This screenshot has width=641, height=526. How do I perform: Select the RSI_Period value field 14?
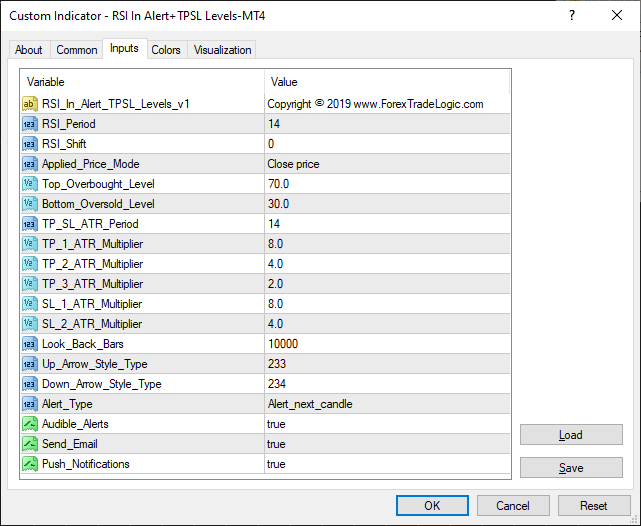[x=386, y=124]
